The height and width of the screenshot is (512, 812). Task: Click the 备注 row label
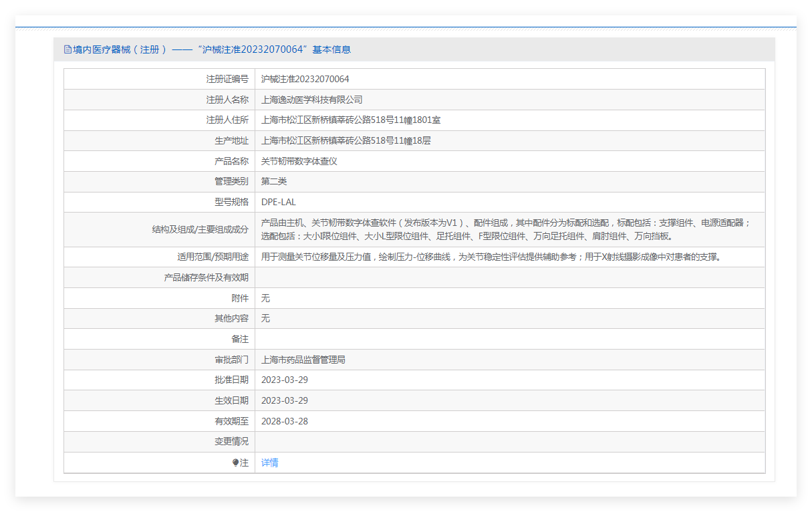(240, 339)
